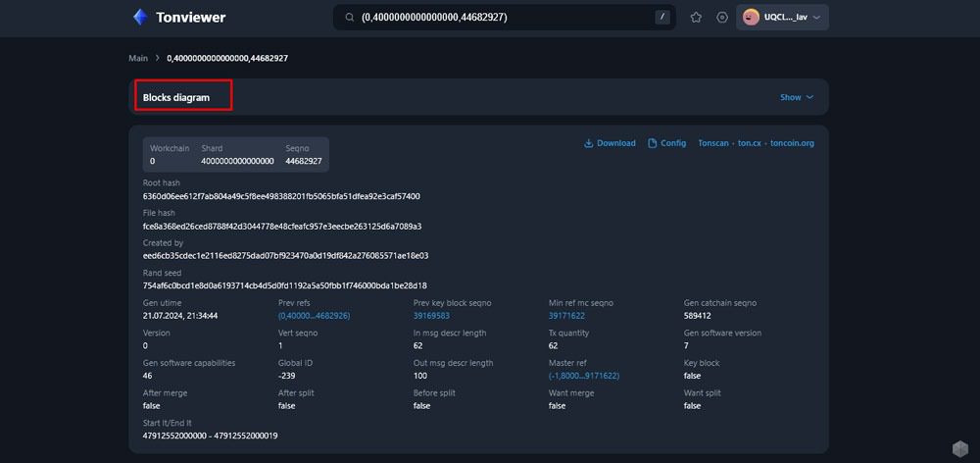Image resolution: width=980 pixels, height=463 pixels.
Task: Focus the block search input field
Action: pos(505,18)
